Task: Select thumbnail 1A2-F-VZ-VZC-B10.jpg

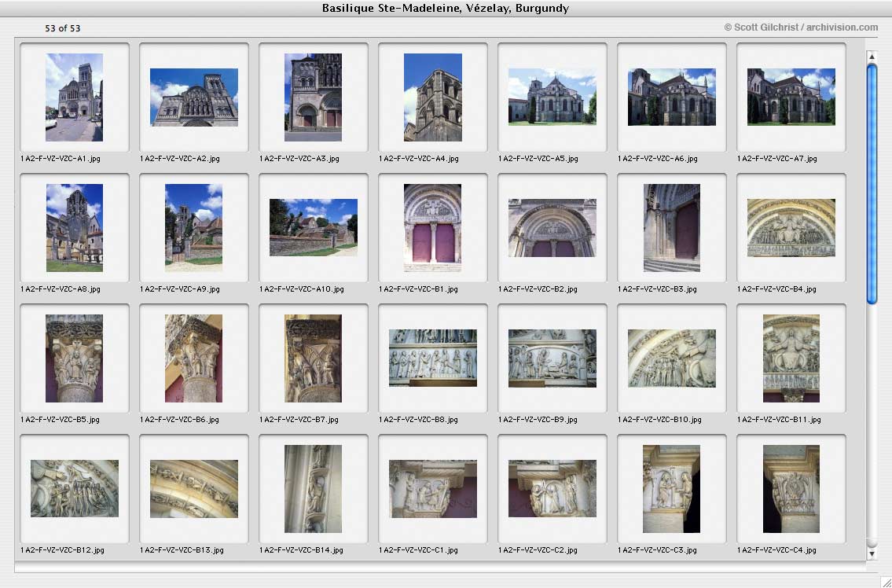Action: coord(672,358)
